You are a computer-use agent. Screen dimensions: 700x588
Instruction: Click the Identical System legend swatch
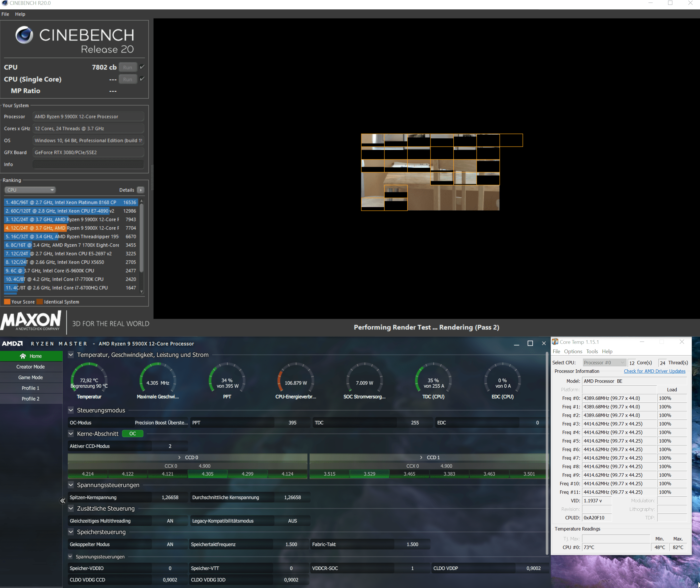pos(40,302)
